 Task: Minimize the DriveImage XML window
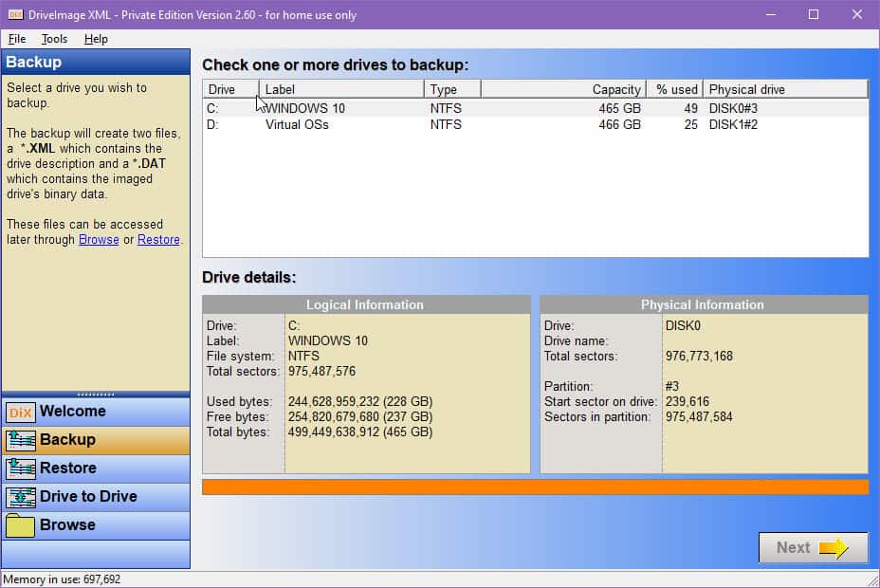pos(771,14)
